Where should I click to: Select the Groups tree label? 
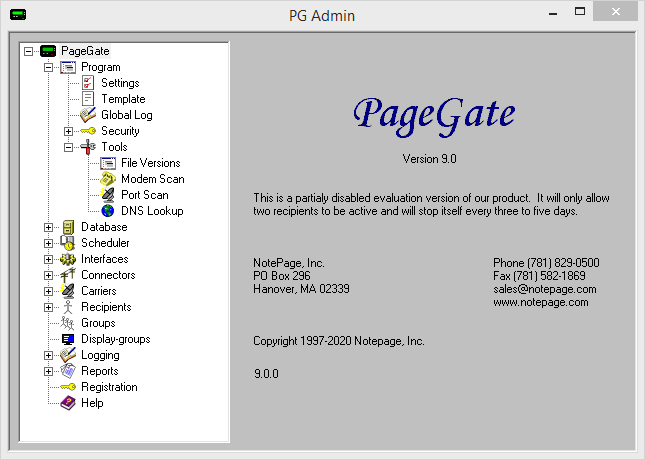(98, 323)
